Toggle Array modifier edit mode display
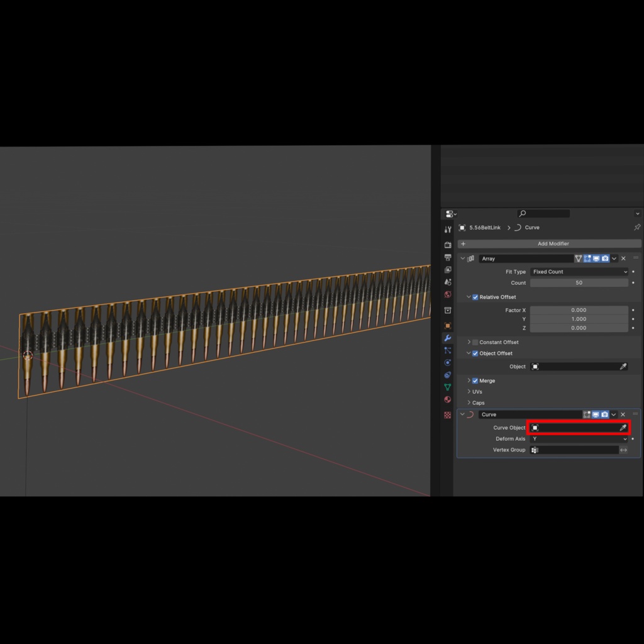Screen dimensions: 644x644 point(587,258)
